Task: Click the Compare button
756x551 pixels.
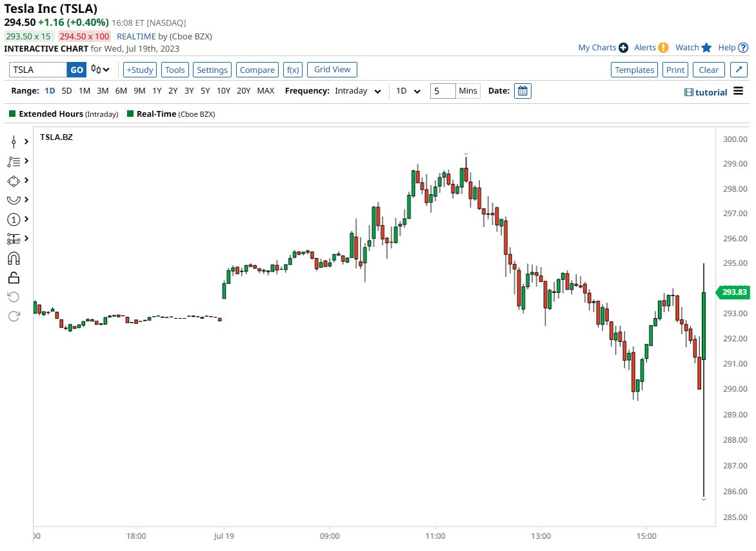Action: pyautogui.click(x=257, y=70)
